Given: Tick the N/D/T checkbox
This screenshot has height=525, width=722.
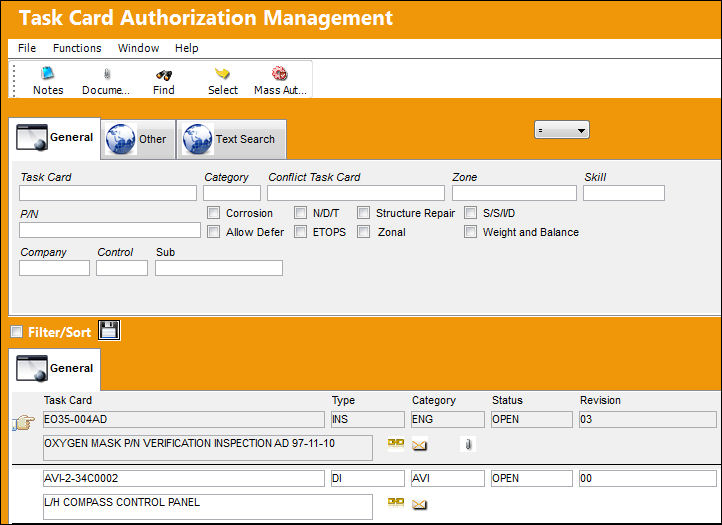Looking at the screenshot, I should (300, 212).
